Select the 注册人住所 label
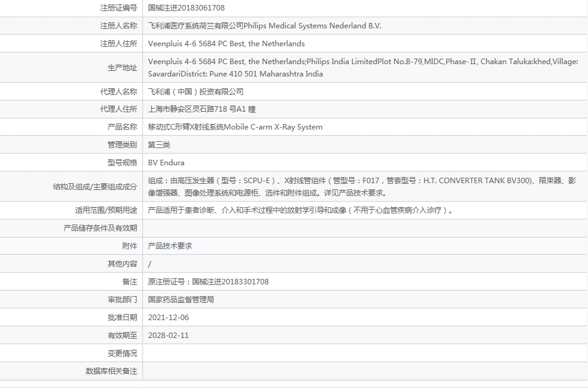588x388 pixels. pyautogui.click(x=118, y=44)
